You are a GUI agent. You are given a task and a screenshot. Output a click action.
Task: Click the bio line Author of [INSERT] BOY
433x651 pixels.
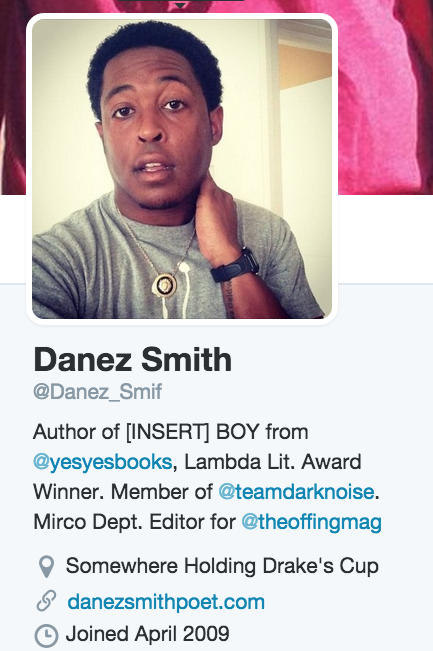click(171, 432)
